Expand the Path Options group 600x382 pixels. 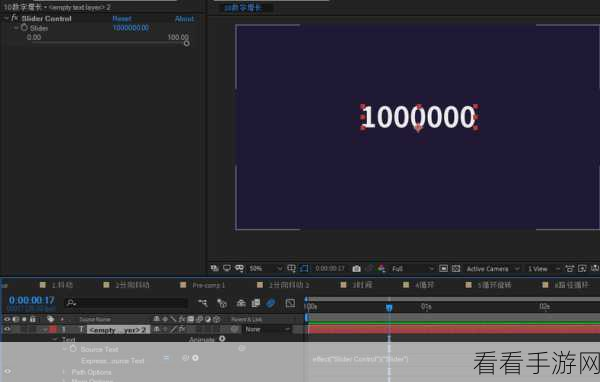click(64, 372)
